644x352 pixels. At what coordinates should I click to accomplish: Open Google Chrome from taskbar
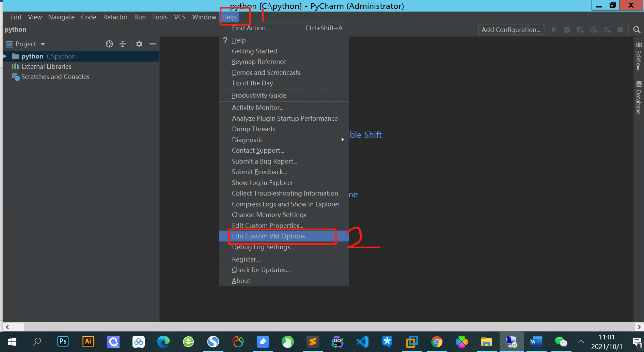[x=437, y=341]
